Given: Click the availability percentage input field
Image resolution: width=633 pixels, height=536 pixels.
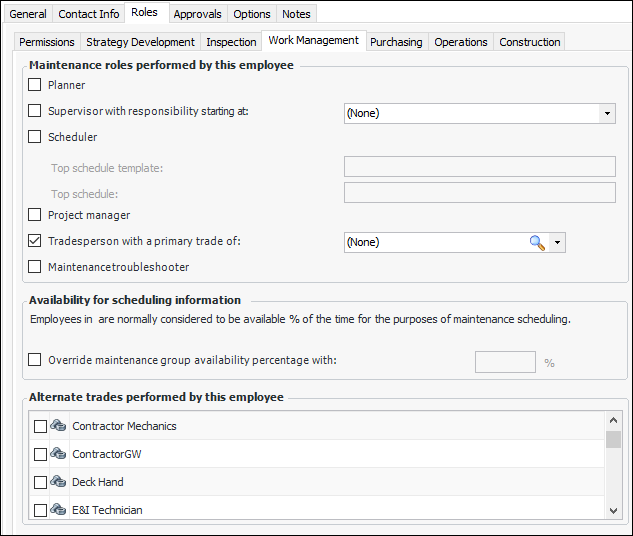Looking at the screenshot, I should point(505,362).
